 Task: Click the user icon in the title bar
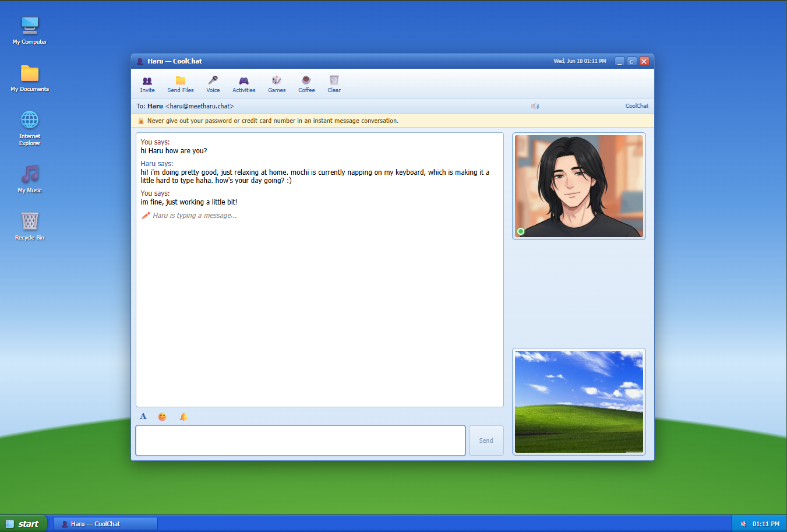tap(140, 61)
